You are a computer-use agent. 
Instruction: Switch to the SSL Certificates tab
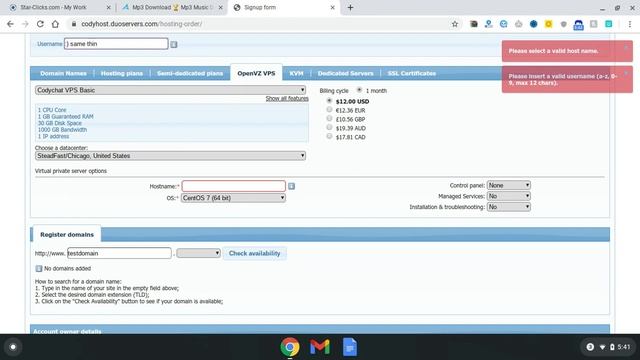point(411,73)
